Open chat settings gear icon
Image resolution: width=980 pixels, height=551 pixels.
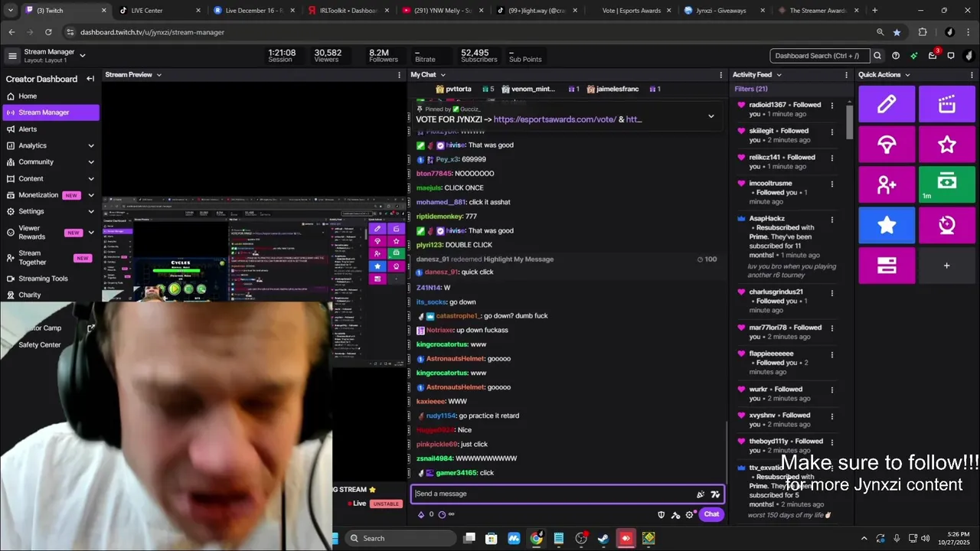[x=689, y=515]
